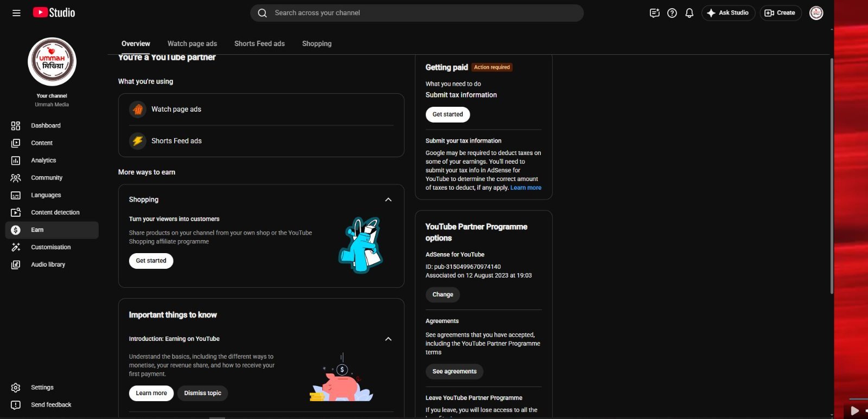Click the Ummah Media channel profile picture
The height and width of the screenshot is (419, 868).
[x=52, y=62]
